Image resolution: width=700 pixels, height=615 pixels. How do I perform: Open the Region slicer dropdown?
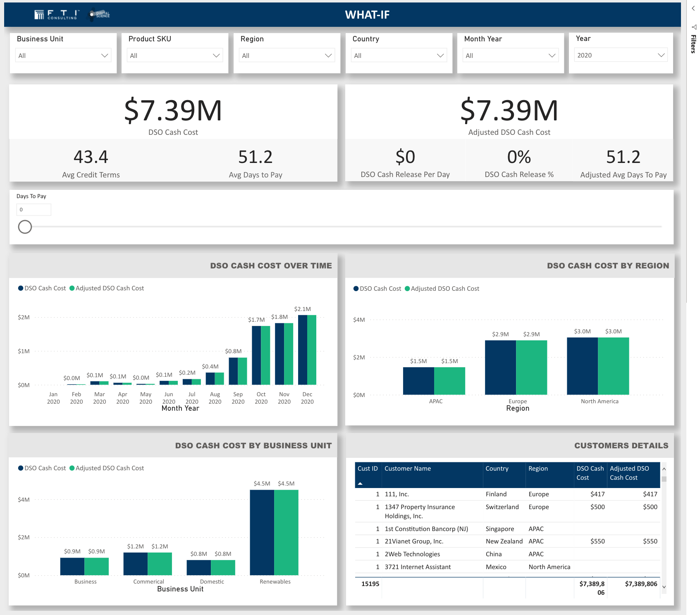tap(287, 55)
